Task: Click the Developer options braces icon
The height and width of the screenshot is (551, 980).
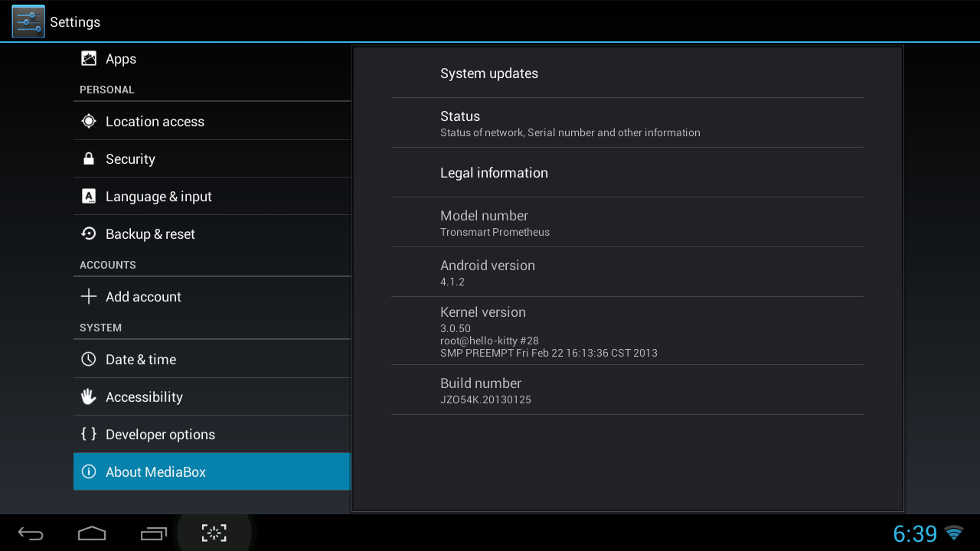Action: tap(89, 434)
